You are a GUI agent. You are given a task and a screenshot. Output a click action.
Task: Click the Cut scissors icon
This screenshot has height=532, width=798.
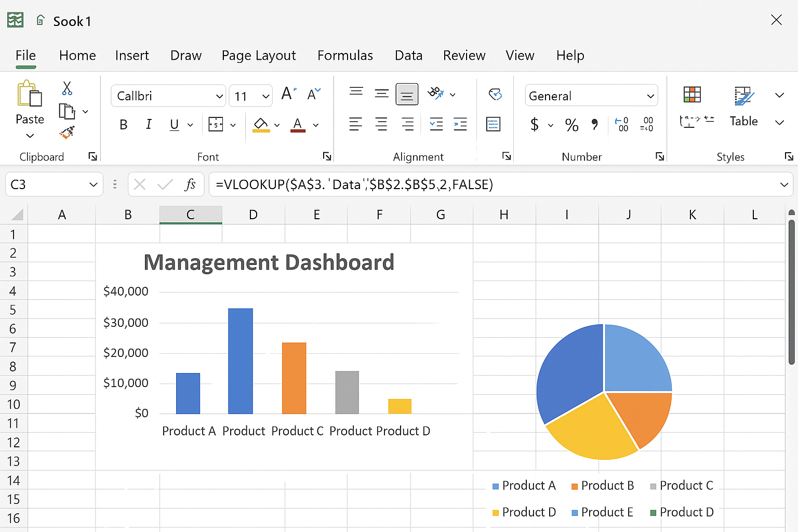[67, 88]
